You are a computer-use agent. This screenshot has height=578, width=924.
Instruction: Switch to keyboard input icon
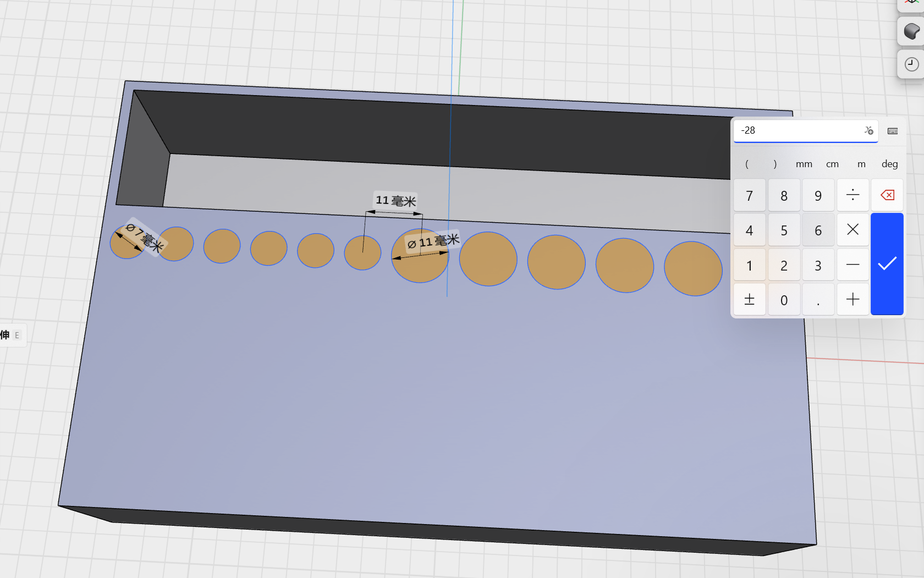point(893,131)
